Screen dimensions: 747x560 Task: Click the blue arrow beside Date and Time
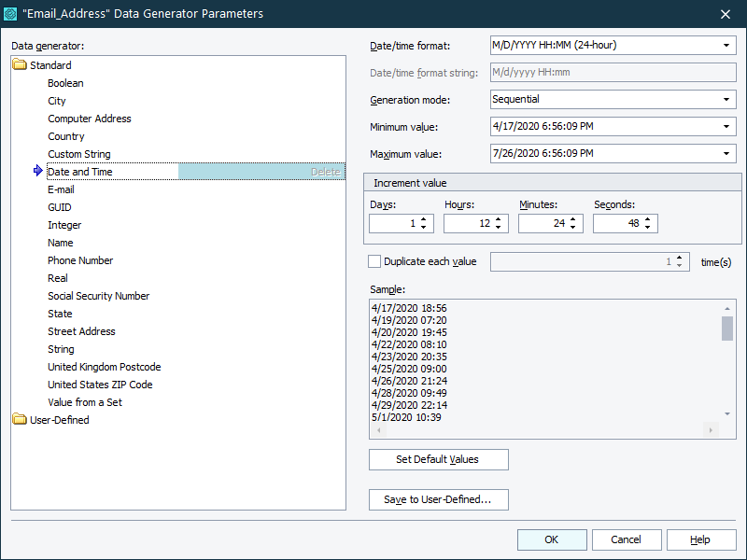click(x=37, y=172)
